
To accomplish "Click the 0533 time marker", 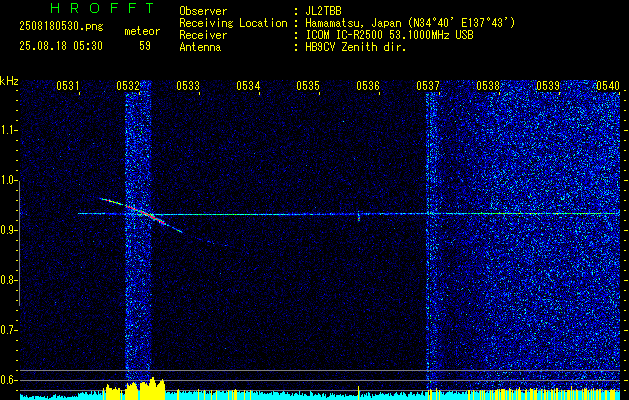I will click(x=188, y=85).
